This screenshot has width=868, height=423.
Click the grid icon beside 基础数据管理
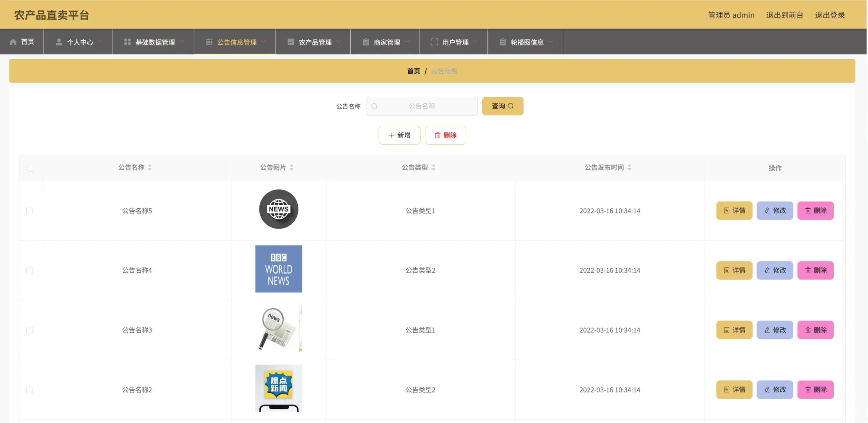click(127, 42)
